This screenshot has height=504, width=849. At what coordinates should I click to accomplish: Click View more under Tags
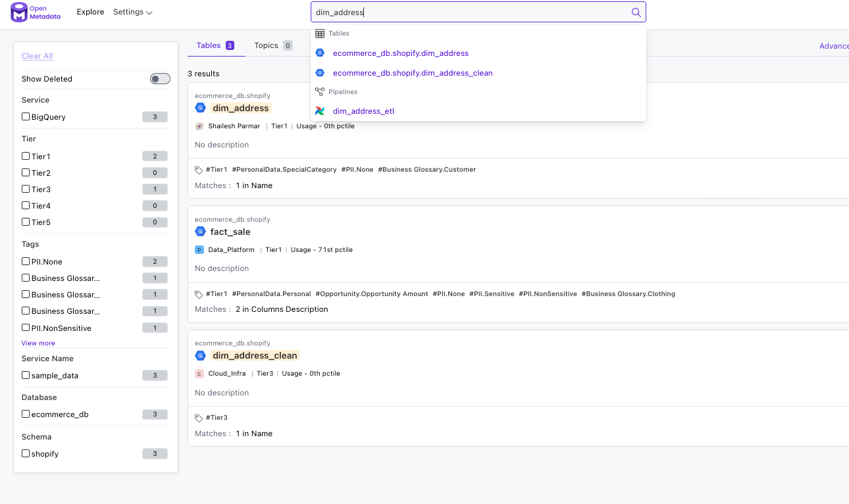(38, 343)
